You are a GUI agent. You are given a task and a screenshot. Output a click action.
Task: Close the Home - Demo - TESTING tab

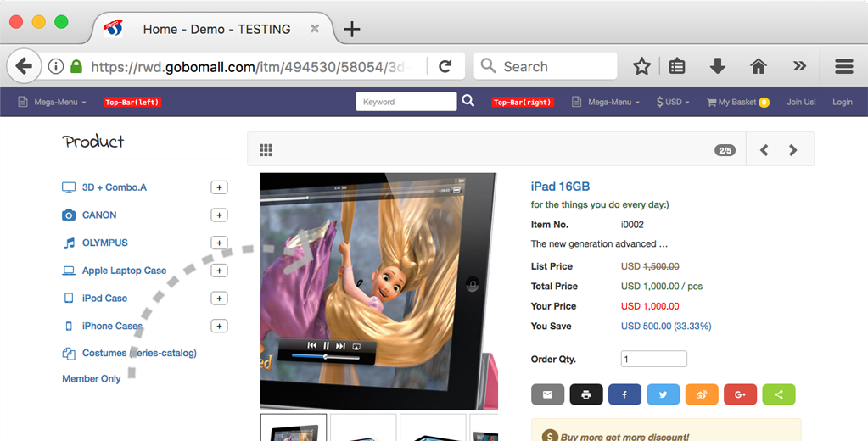(x=315, y=29)
